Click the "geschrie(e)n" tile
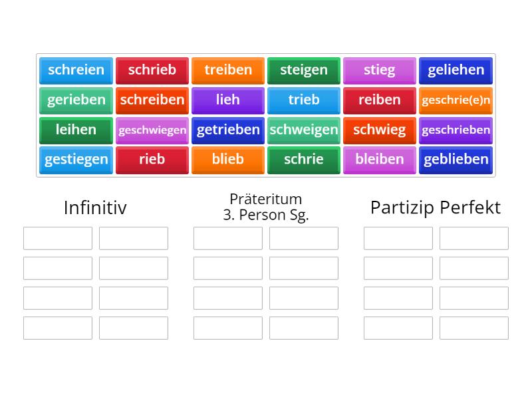The width and height of the screenshot is (532, 399). pos(456,100)
